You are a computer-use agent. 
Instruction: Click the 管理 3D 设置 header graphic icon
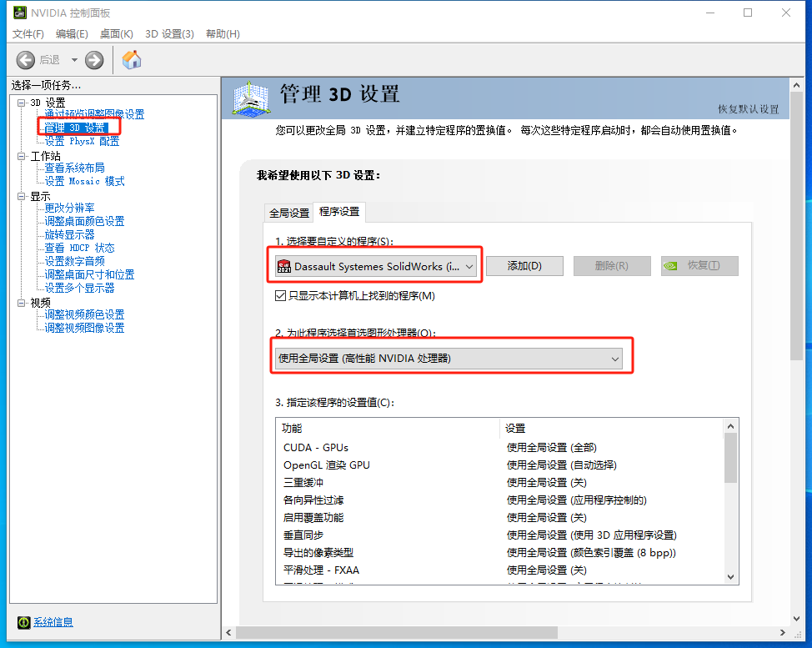(250, 98)
